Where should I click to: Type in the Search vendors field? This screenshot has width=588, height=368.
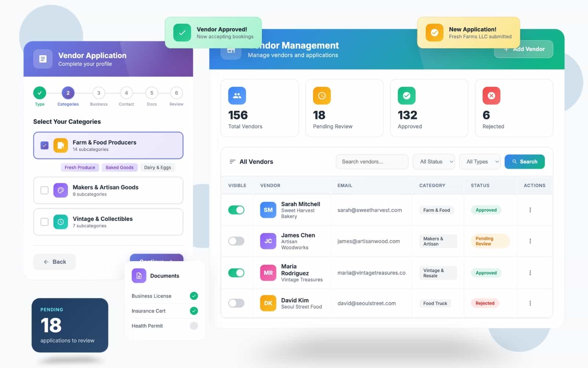point(372,162)
